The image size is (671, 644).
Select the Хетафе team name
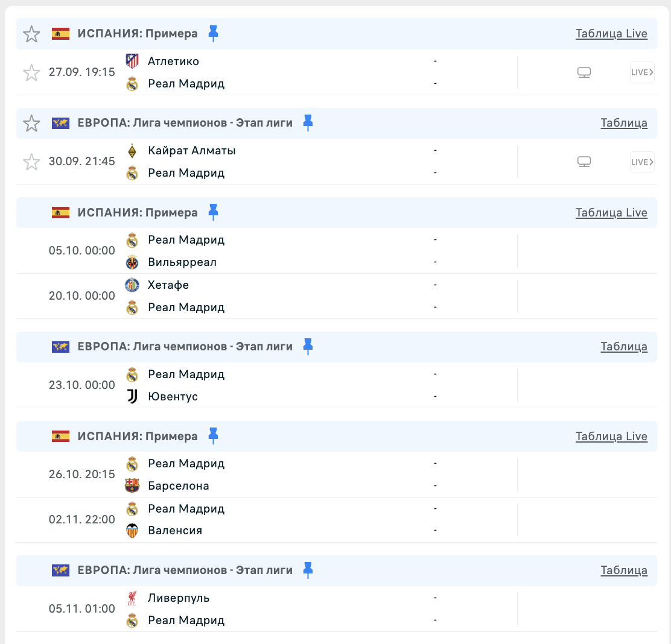168,285
